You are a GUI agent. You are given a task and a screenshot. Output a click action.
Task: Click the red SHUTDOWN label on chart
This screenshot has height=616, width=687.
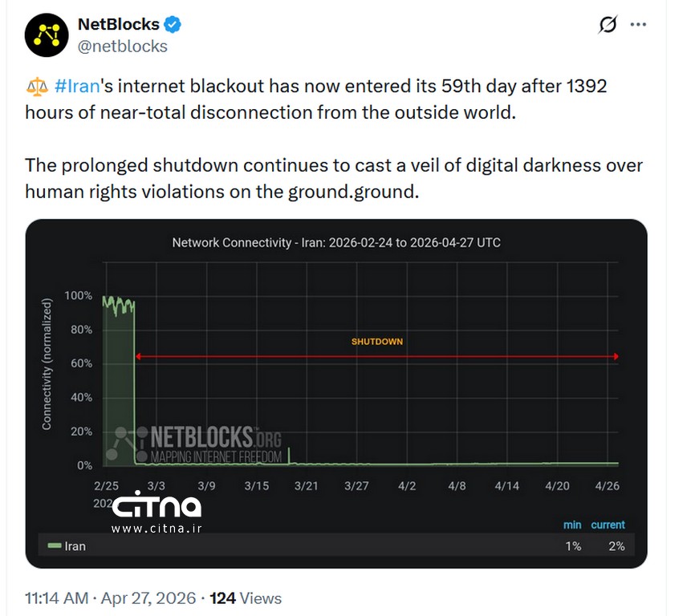[x=377, y=342]
